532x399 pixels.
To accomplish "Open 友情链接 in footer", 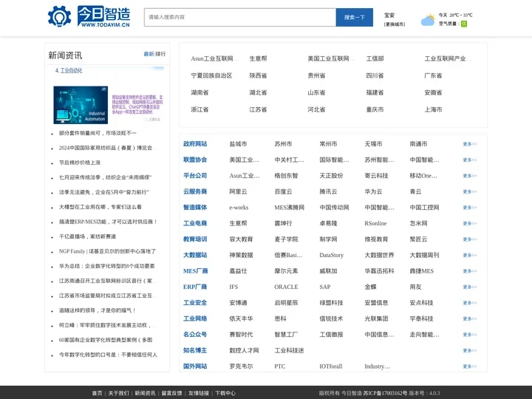I will [x=199, y=393].
